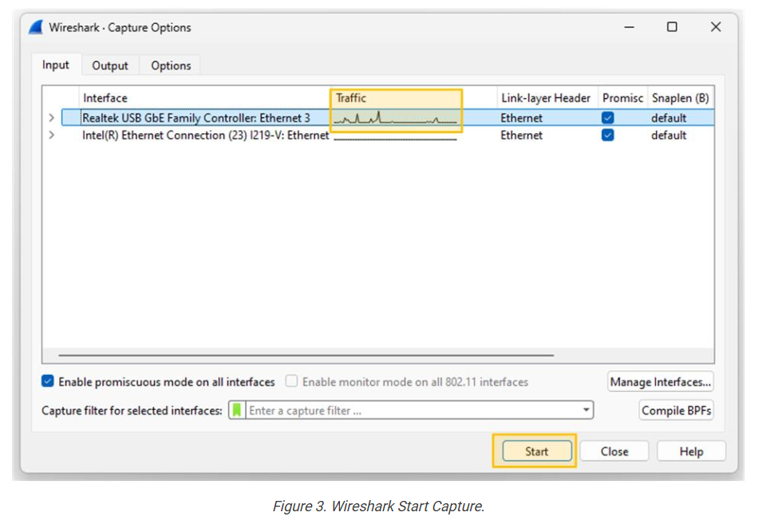Expand the Realtek USB GbE interface row
782x532 pixels.
point(52,118)
